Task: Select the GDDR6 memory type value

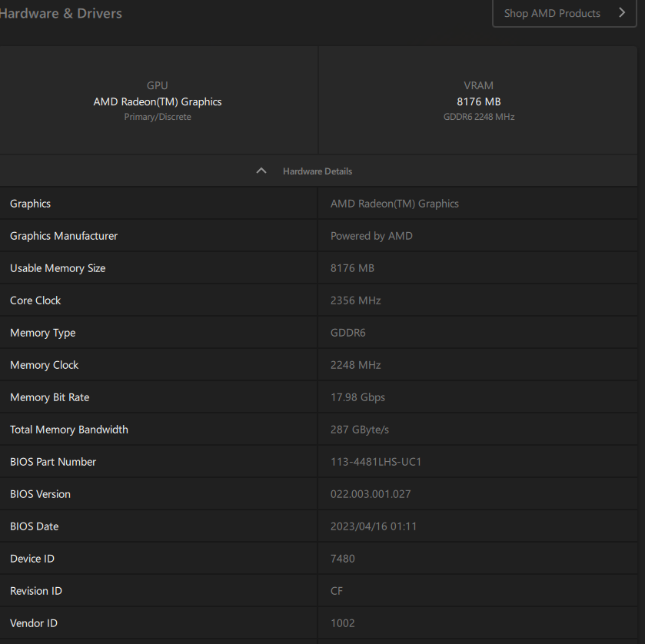Action: (348, 333)
